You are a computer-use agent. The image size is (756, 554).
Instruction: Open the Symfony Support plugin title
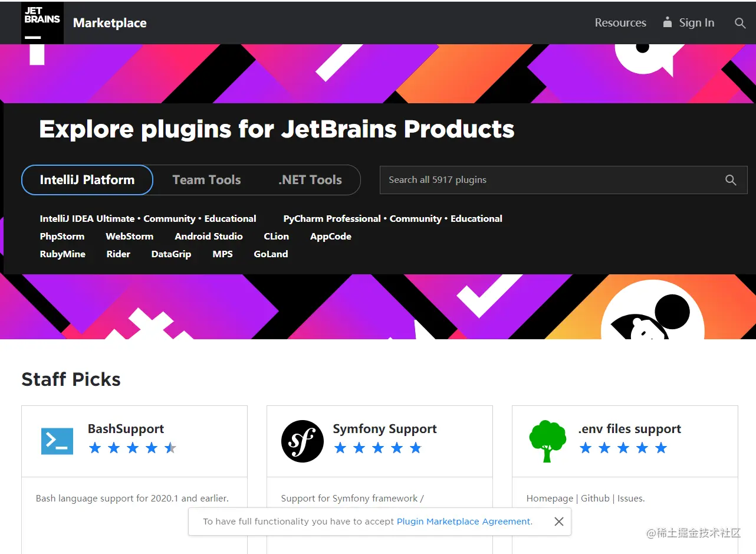pyautogui.click(x=385, y=429)
